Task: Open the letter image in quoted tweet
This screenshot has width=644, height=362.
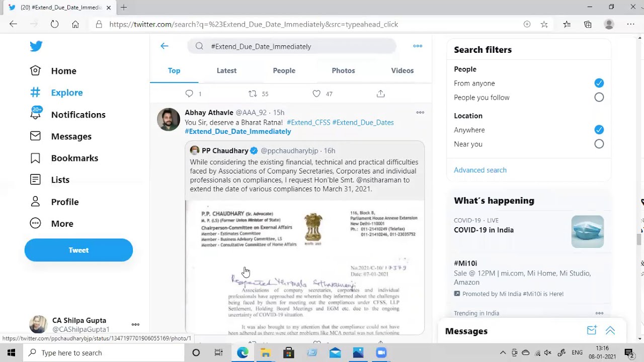Action: pyautogui.click(x=305, y=267)
